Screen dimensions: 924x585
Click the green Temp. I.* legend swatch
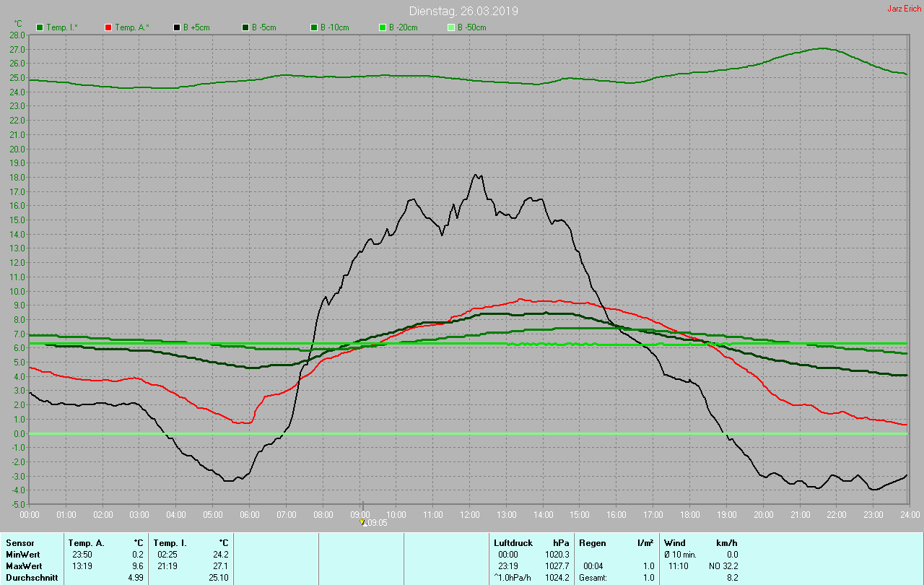point(40,27)
